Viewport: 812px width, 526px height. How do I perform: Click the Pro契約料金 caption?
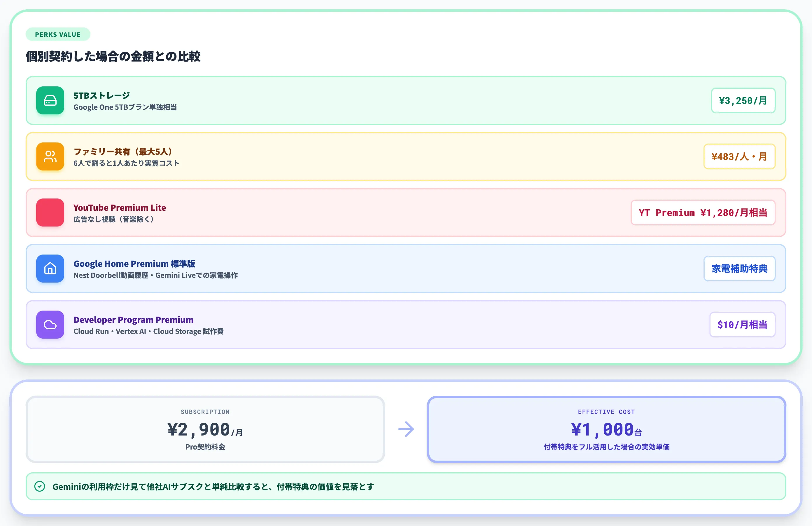205,447
